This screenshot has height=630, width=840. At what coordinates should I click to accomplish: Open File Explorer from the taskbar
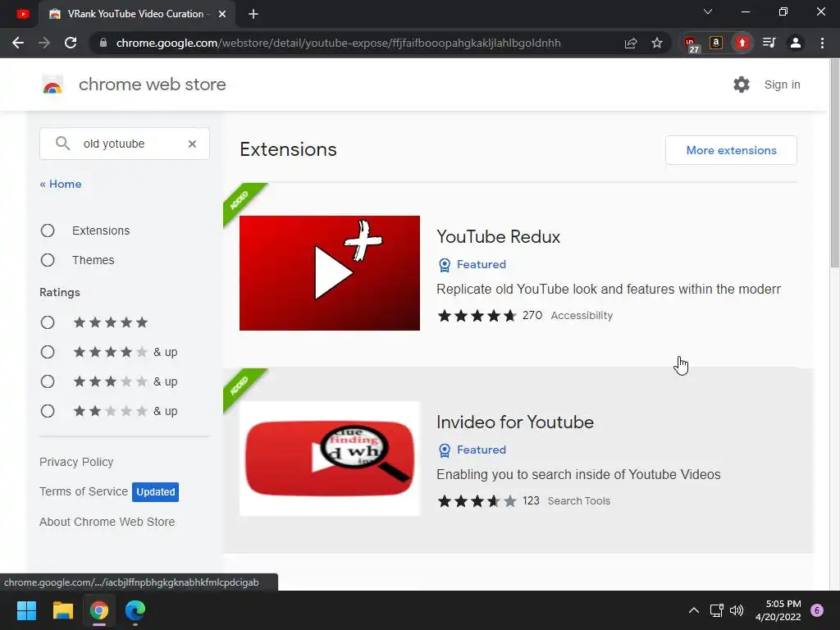click(62, 610)
